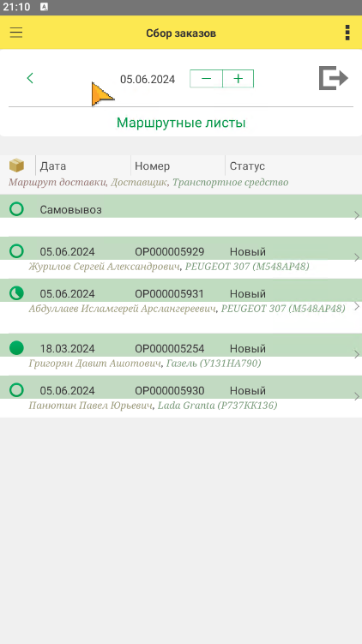Open the hamburger navigation menu

point(16,33)
